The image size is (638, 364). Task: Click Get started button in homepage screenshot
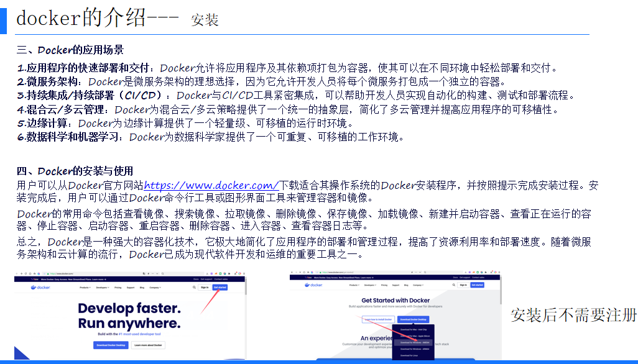tap(220, 287)
